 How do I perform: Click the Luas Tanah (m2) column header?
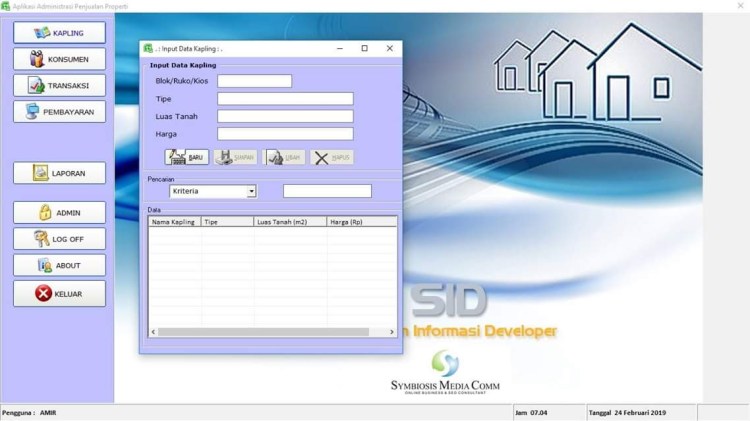pos(290,222)
